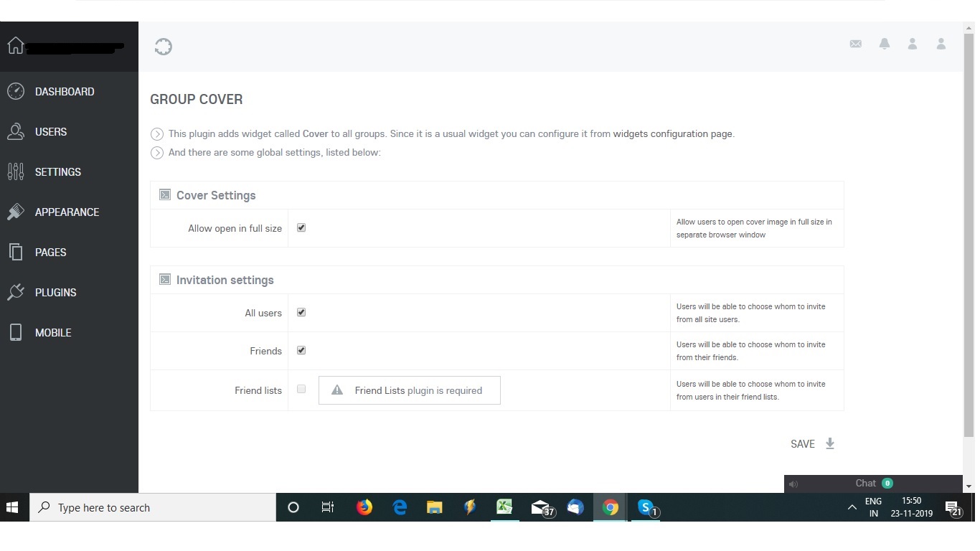Image resolution: width=980 pixels, height=551 pixels.
Task: Toggle the Friends invitation checkbox
Action: [x=301, y=350]
